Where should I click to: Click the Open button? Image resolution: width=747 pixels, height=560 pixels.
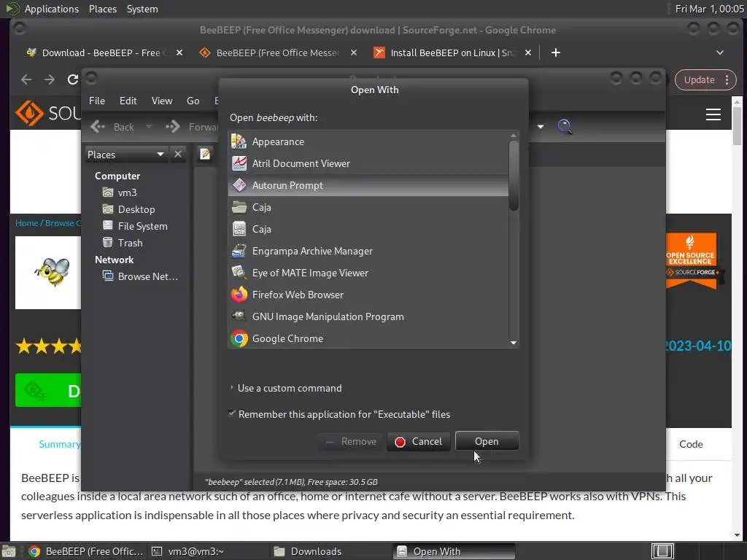(487, 441)
